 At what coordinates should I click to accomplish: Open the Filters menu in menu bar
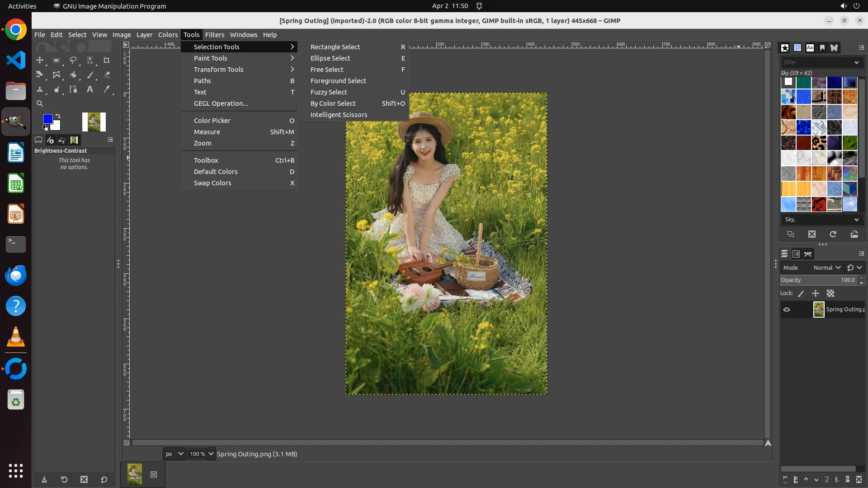coord(214,35)
